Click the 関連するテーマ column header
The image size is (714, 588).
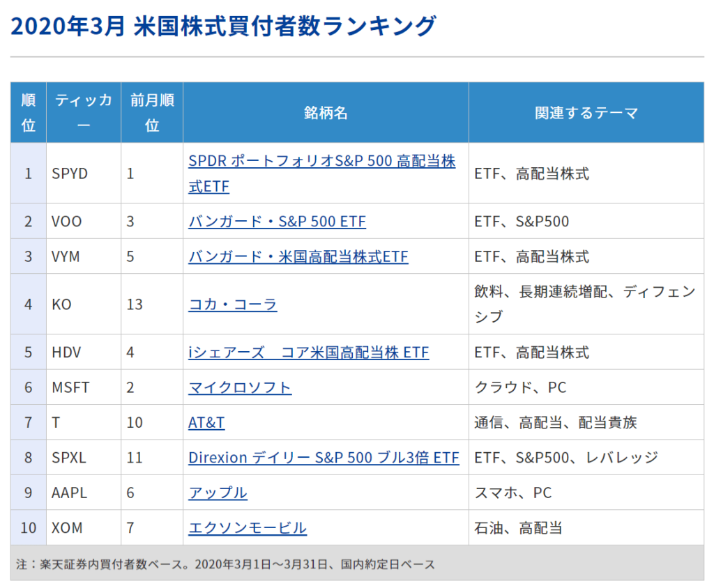pyautogui.click(x=586, y=113)
